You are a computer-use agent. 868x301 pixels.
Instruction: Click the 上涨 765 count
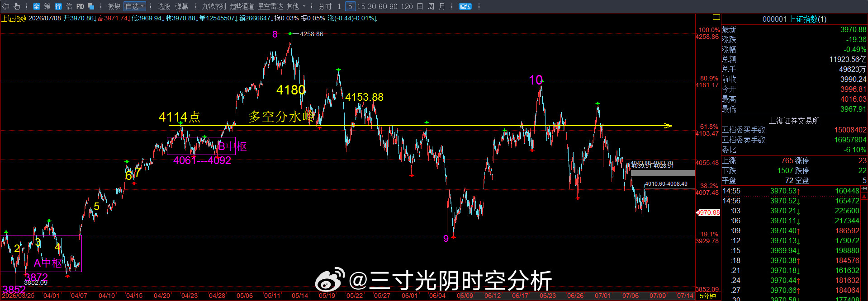point(787,161)
